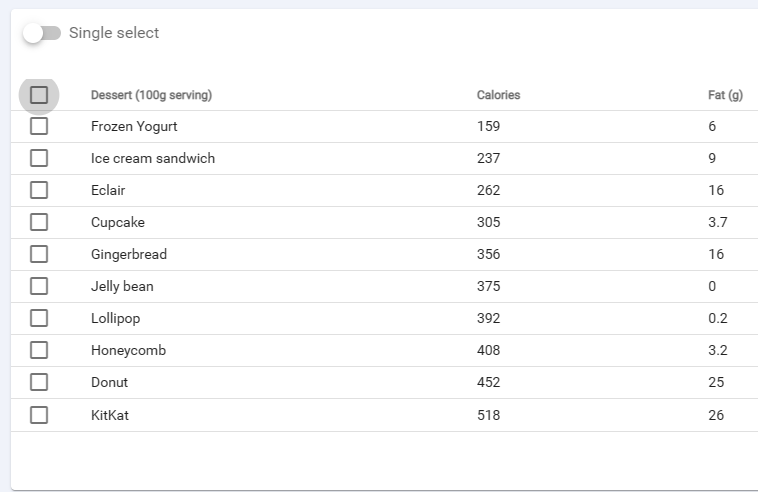
Task: Click the Honeycomb dessert name cell
Action: [128, 350]
